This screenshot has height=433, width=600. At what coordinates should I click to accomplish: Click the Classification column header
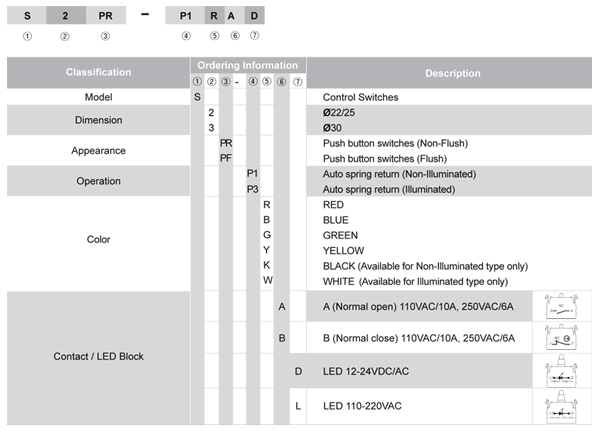[x=98, y=73]
